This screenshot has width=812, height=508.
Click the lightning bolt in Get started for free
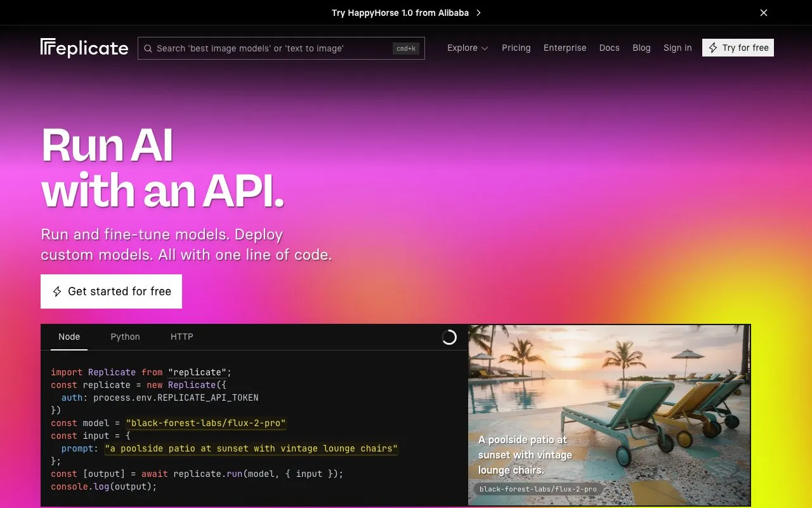click(x=56, y=291)
